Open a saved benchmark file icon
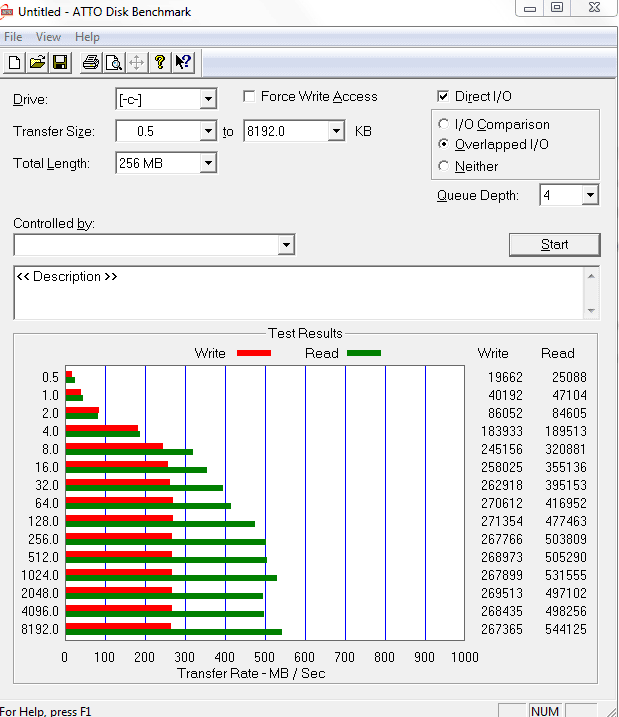619x717 pixels. point(37,62)
